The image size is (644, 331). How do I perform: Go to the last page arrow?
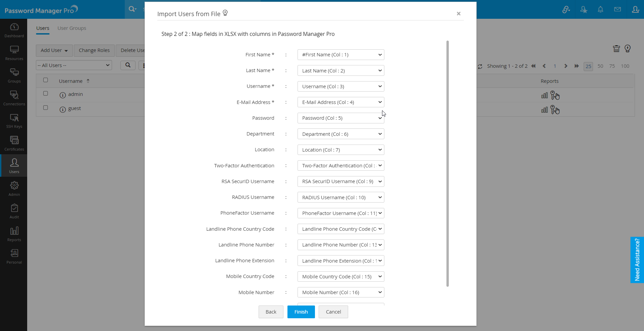(577, 66)
